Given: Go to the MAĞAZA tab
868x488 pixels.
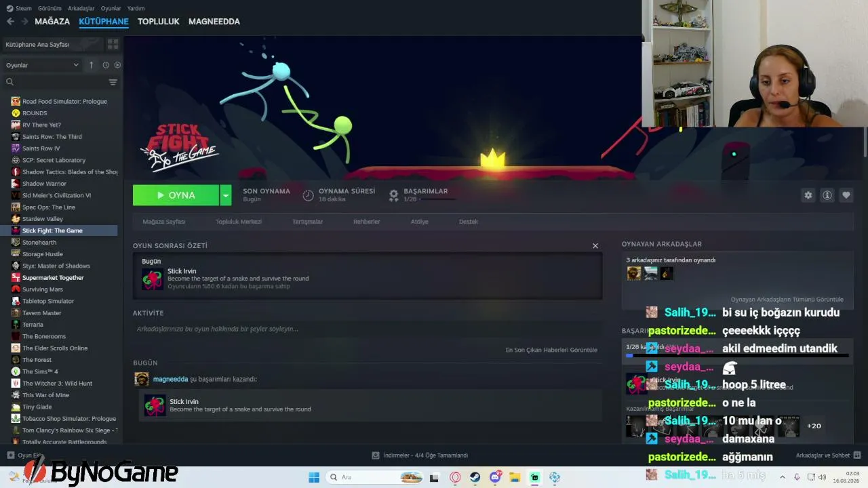Looking at the screenshot, I should coord(52,22).
